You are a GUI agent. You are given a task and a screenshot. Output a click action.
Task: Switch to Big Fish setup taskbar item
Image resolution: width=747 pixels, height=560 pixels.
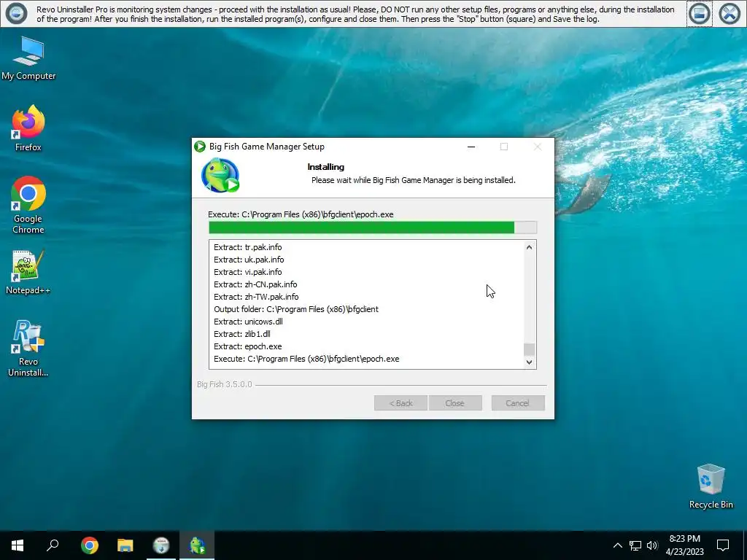coord(197,545)
